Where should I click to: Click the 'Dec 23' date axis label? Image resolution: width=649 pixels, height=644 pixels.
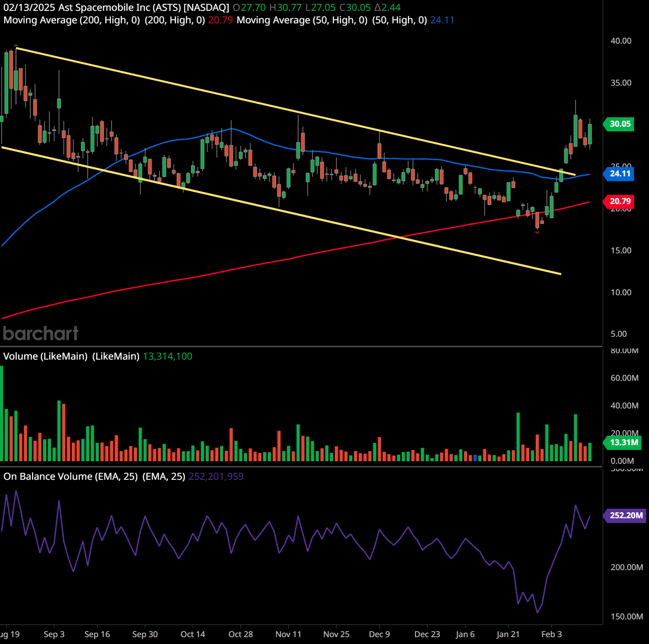[x=427, y=634]
